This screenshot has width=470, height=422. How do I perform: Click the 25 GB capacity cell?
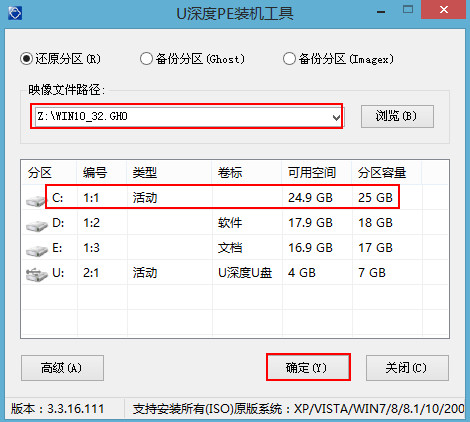click(375, 198)
